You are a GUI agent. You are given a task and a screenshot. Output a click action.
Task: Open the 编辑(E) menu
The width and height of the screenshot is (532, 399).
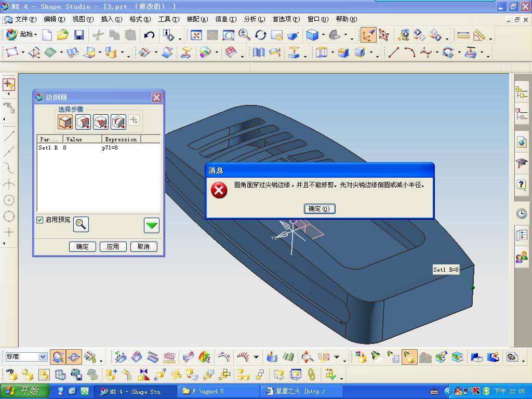pos(54,19)
